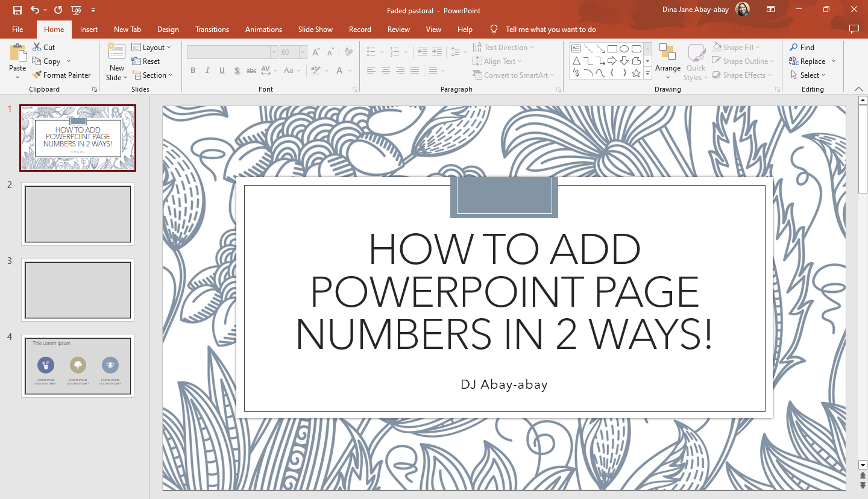Screen dimensions: 868x499
Task: Toggle underline on selected text
Action: pyautogui.click(x=221, y=71)
